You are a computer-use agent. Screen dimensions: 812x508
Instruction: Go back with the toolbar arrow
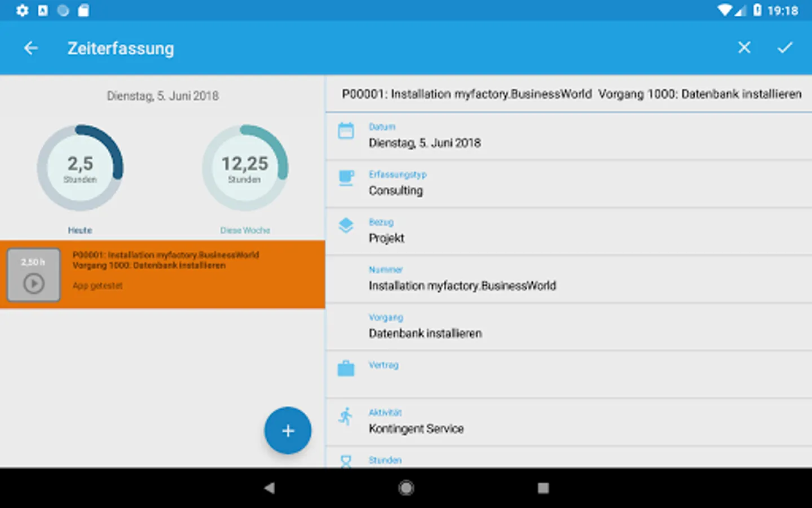point(31,49)
